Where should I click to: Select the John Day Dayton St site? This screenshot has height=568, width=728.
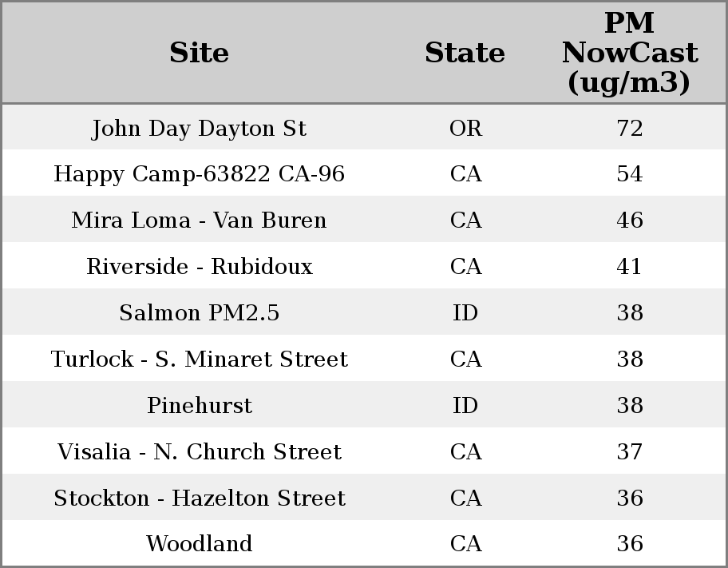click(x=199, y=128)
